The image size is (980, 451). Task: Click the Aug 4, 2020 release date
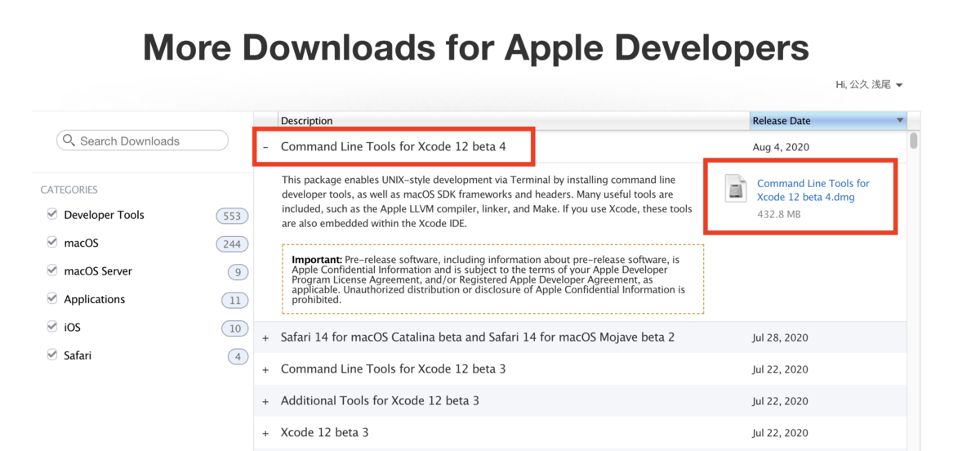pos(781,147)
